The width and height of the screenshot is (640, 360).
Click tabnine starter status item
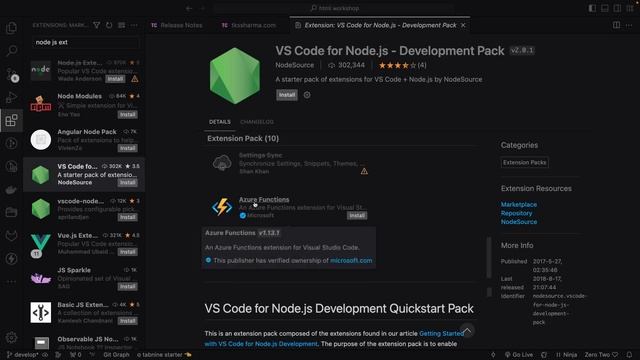(164, 355)
